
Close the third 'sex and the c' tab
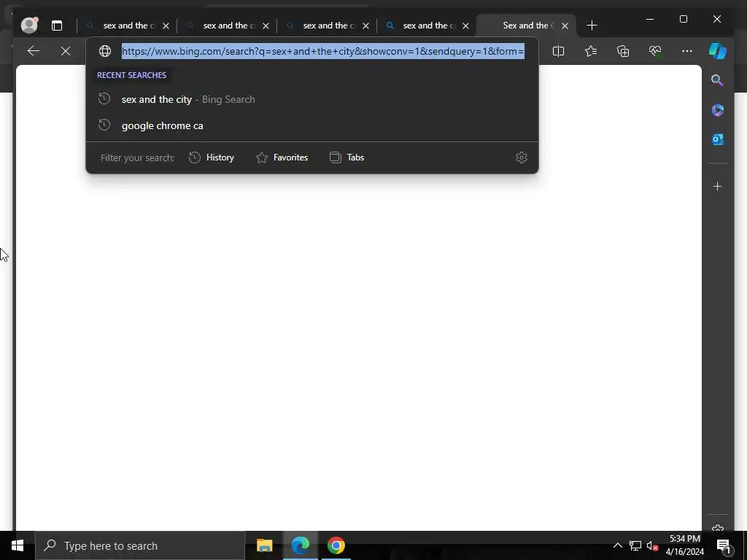(366, 26)
